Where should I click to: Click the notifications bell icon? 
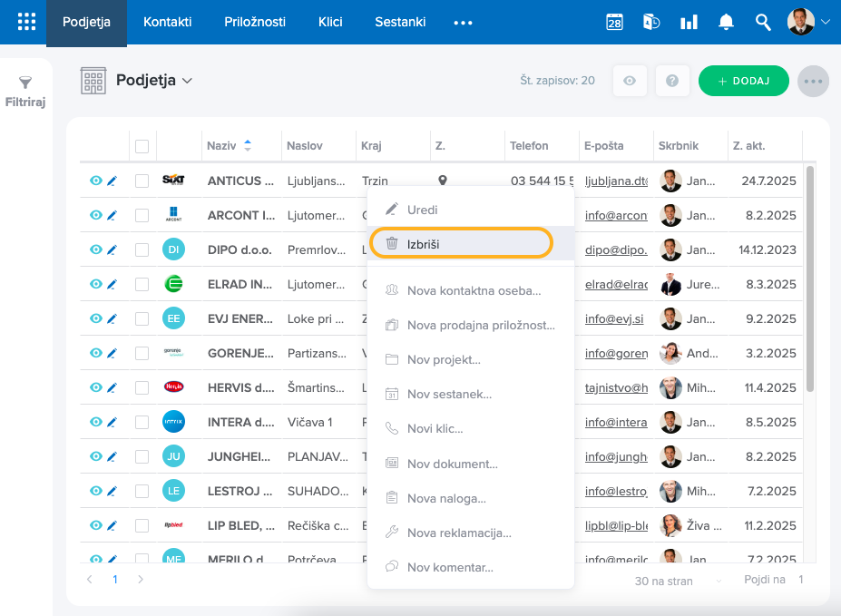(726, 22)
